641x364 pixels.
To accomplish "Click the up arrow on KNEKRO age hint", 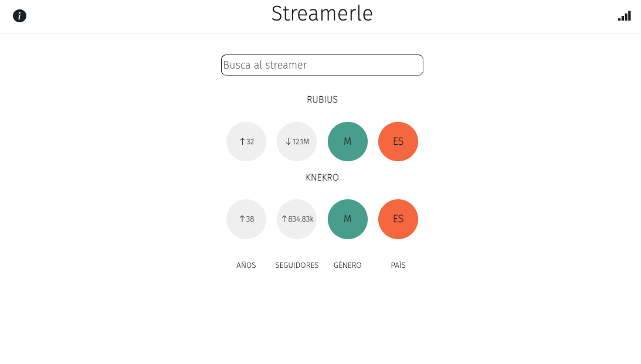I will [x=246, y=219].
